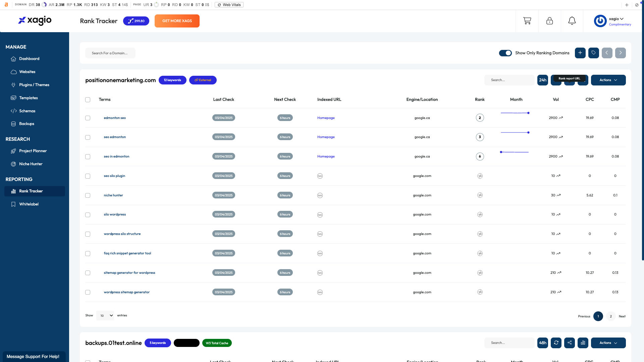The image size is (644, 362).
Task: Click the keyword Search field for backups.01test.online
Action: [509, 343]
